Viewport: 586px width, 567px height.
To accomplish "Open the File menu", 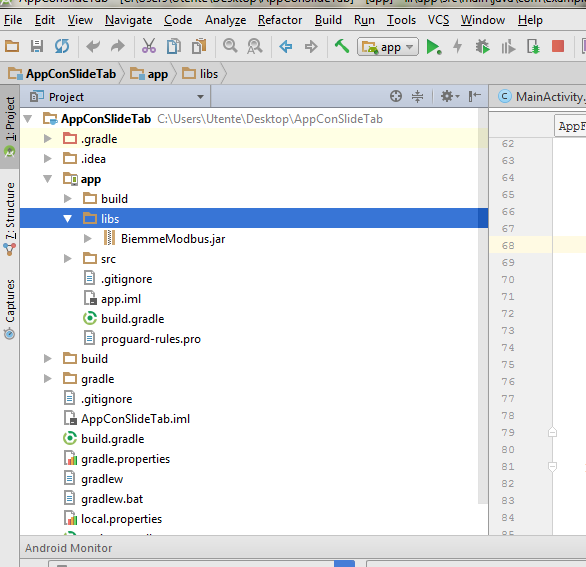I will (x=13, y=20).
